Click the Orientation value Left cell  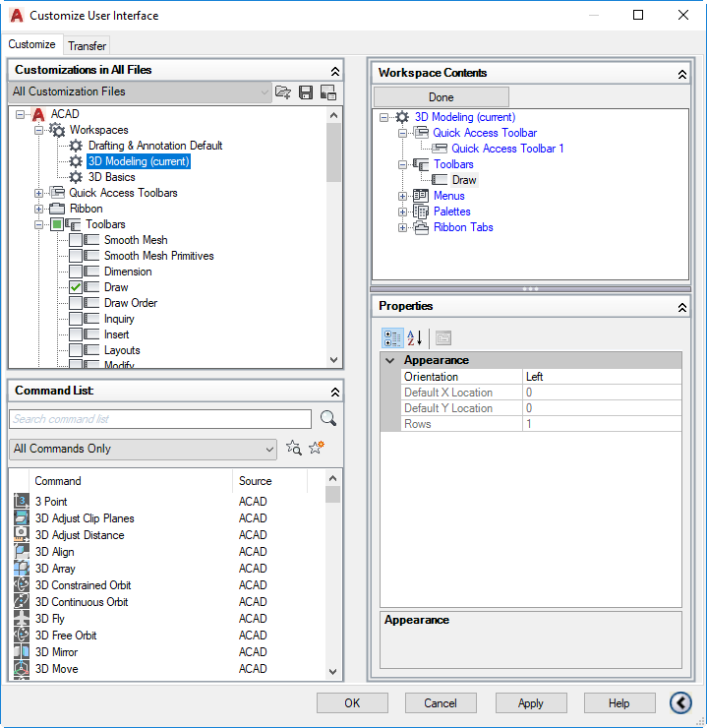pos(602,377)
